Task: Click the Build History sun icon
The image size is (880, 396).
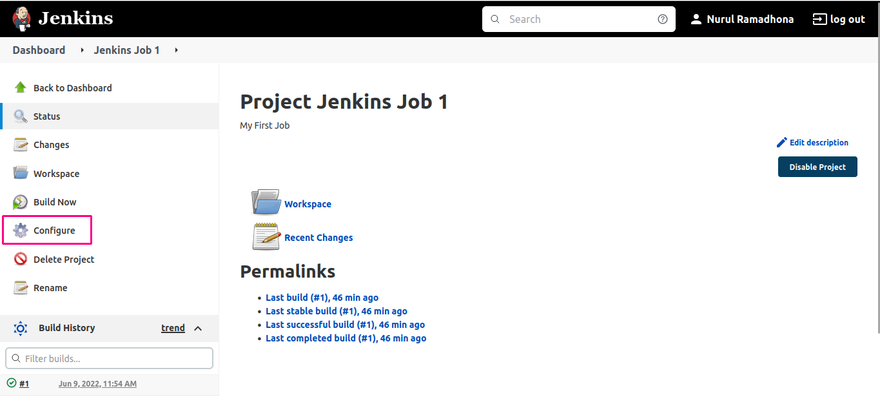Action: point(20,328)
